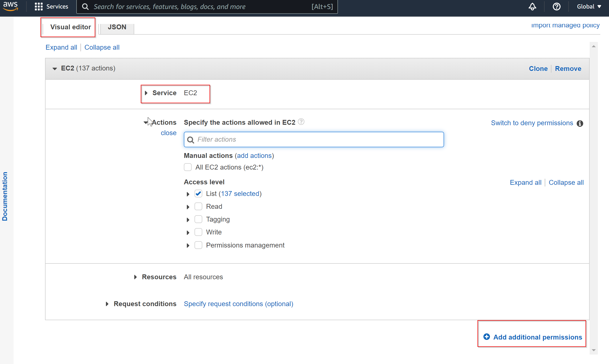Open Specify request conditions (optional) link
609x364 pixels.
[238, 304]
